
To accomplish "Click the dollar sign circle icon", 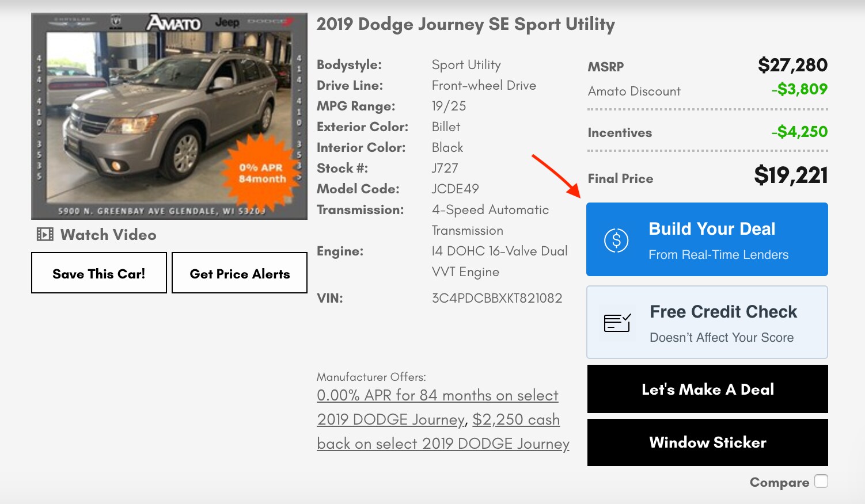I will (616, 240).
